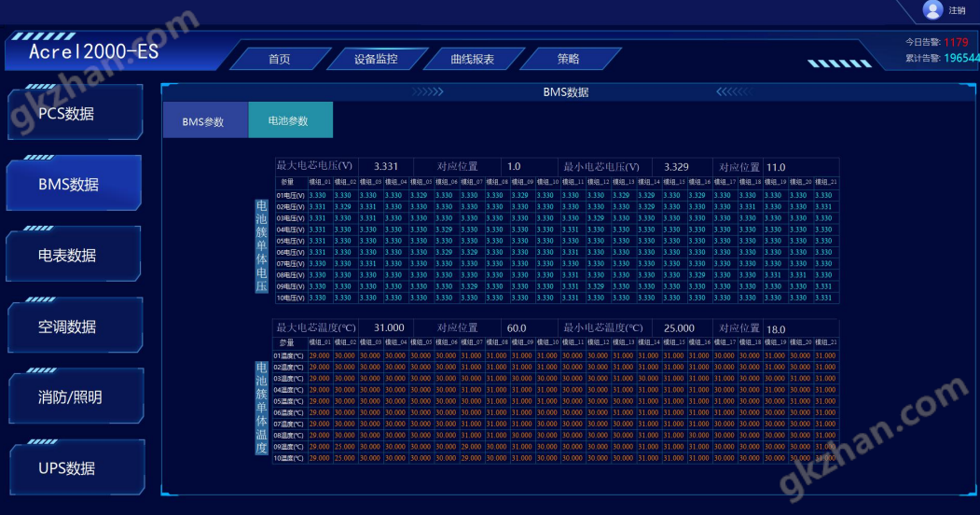The image size is (980, 515).
Task: Select the 03电压(V) row header
Action: 290,218
